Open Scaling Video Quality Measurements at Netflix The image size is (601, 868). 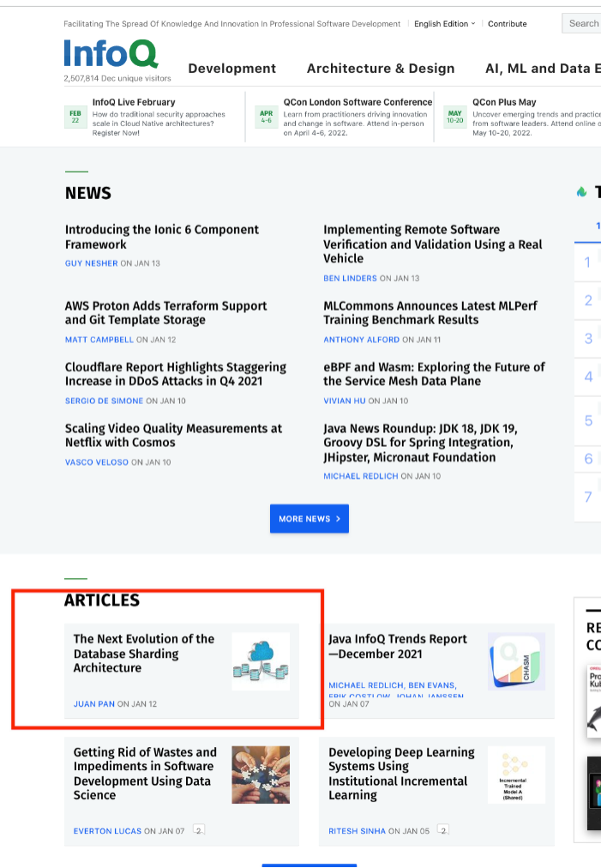click(x=173, y=436)
